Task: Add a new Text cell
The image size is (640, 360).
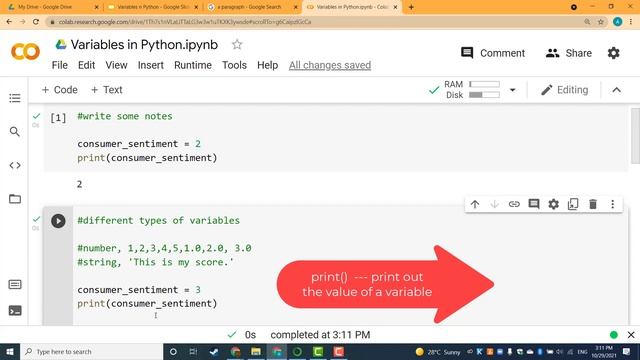Action: pyautogui.click(x=107, y=90)
